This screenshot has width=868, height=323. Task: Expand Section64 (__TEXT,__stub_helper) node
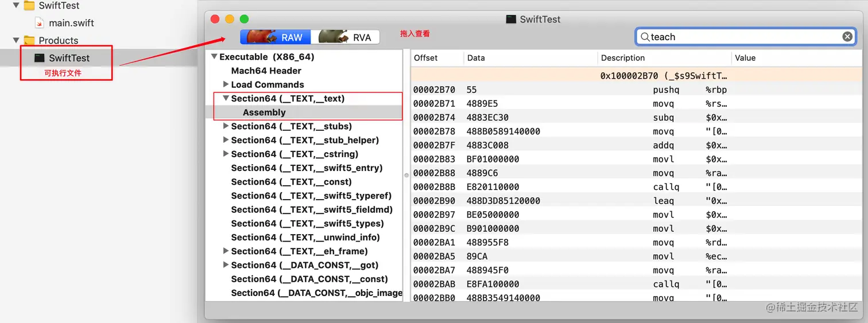[226, 140]
